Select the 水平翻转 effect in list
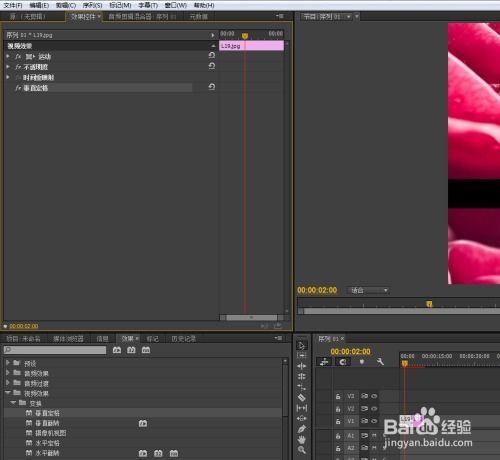The width and height of the screenshot is (500, 460). click(x=47, y=453)
